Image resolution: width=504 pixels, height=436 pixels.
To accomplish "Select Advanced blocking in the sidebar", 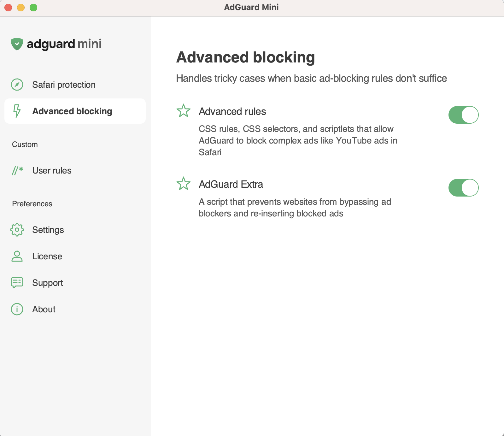I will click(x=75, y=111).
